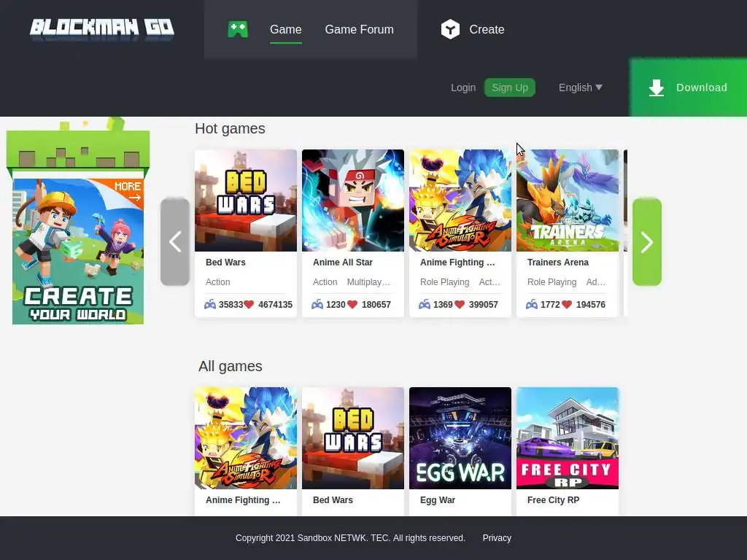Click Anime Fighting title in All games

click(x=243, y=500)
